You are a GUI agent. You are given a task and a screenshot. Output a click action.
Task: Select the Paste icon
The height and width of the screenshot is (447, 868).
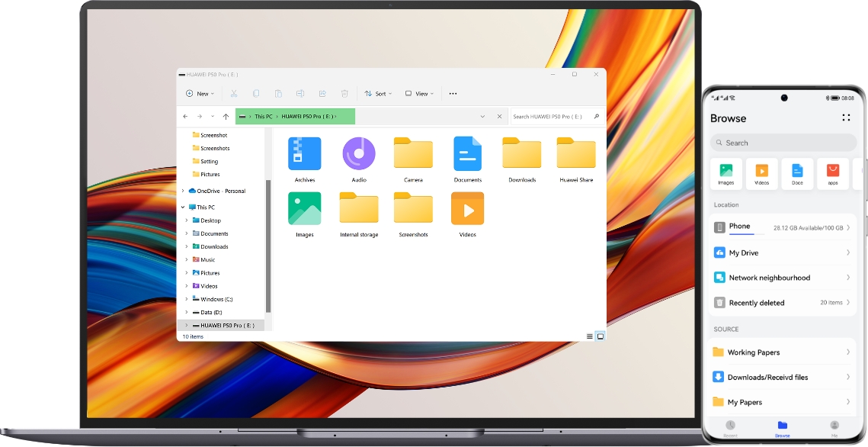click(x=278, y=93)
